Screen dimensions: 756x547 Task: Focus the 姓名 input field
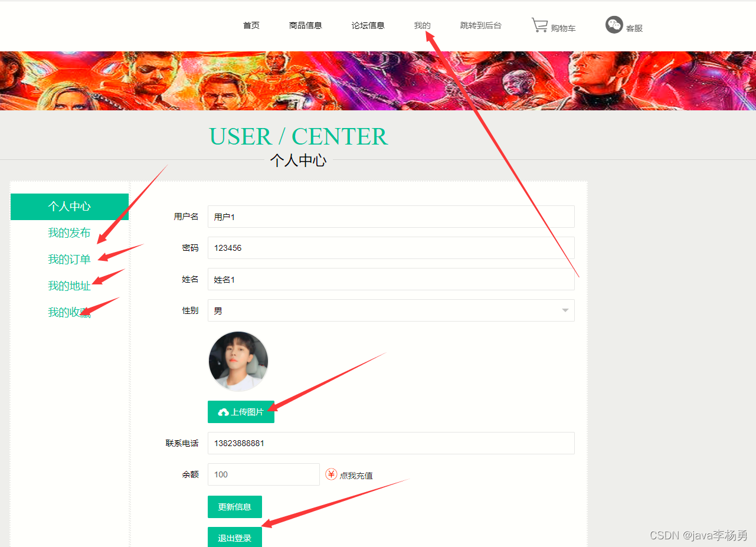coord(391,279)
